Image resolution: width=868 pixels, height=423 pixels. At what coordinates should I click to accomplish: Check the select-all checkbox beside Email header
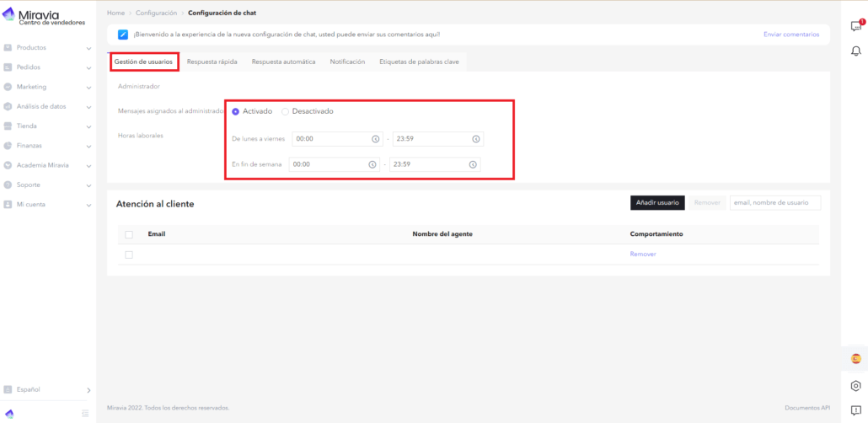click(x=129, y=234)
